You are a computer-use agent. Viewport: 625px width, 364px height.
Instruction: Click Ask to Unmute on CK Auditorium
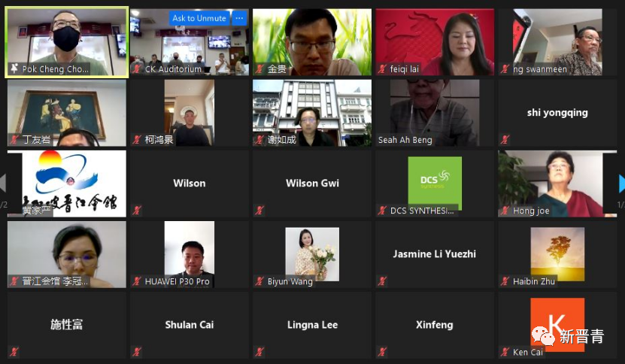pos(199,18)
